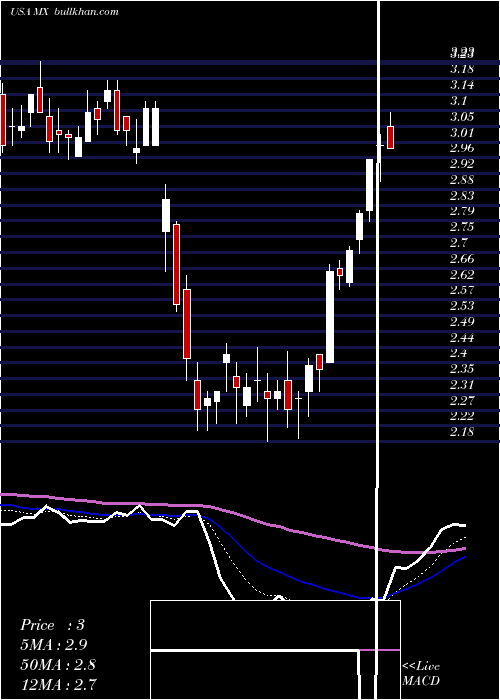Select the 2.57 price axis label
The width and height of the screenshot is (500, 700).
click(x=462, y=290)
